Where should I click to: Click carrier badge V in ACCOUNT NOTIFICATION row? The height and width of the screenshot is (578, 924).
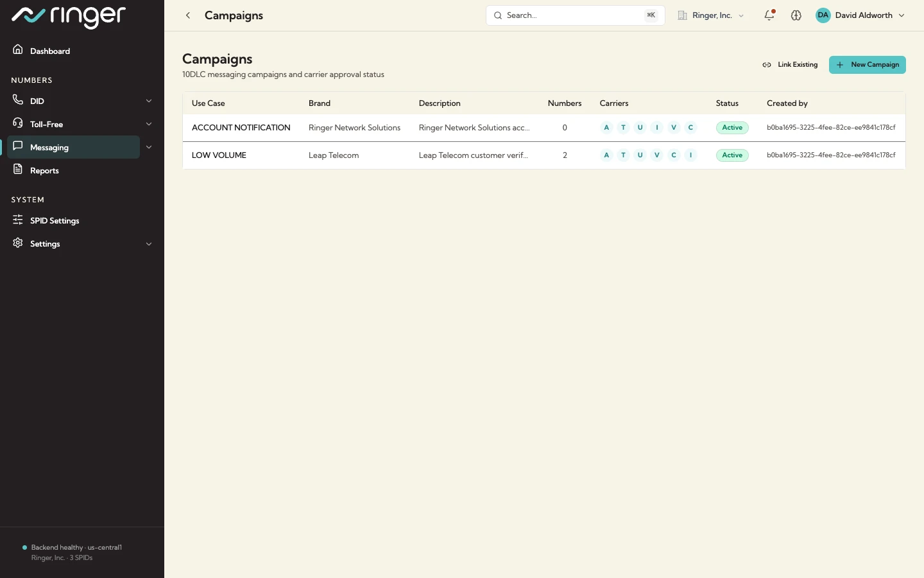click(674, 127)
